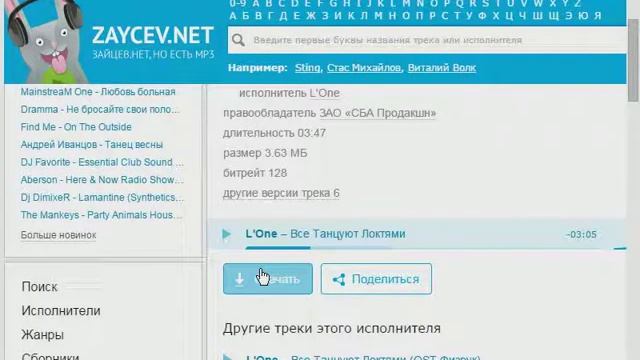Open MainstreaM One - Любовь больная track
The width and height of the screenshot is (640, 360).
[98, 92]
